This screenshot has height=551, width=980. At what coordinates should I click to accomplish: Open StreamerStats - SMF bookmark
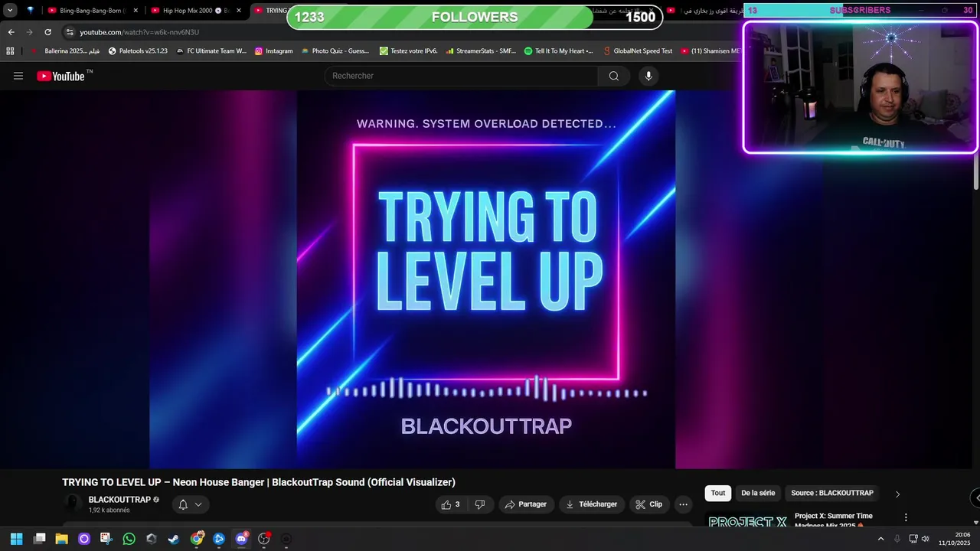click(x=481, y=51)
